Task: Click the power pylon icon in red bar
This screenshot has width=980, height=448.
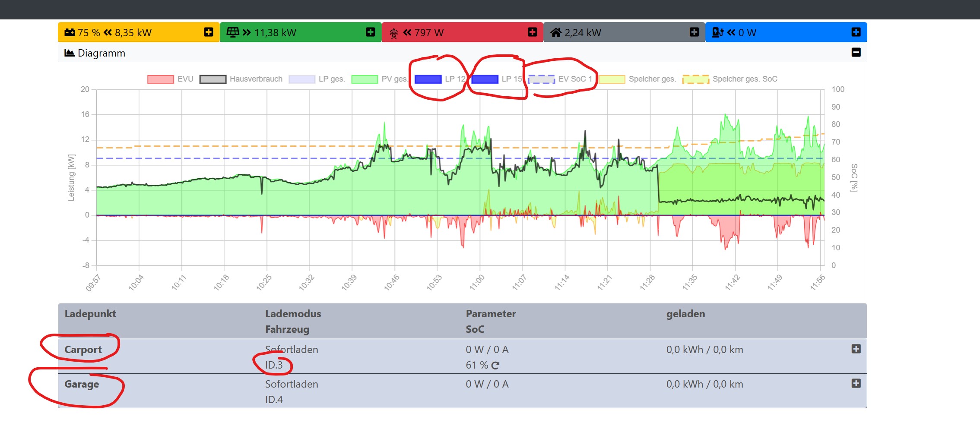Action: click(x=393, y=33)
